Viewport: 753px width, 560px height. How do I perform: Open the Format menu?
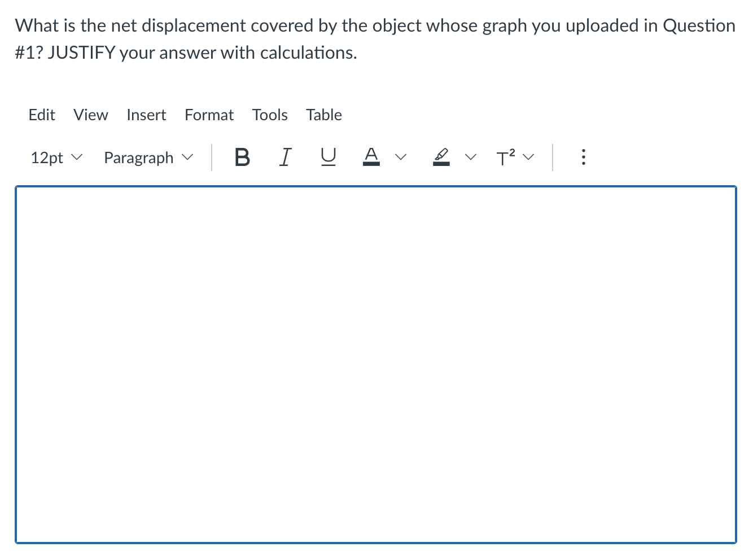tap(209, 115)
